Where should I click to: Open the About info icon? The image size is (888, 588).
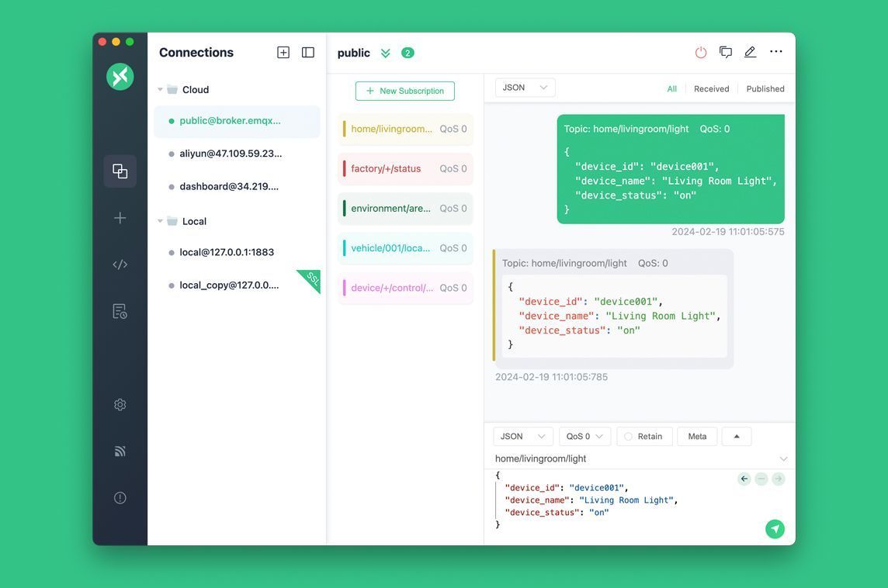pyautogui.click(x=120, y=498)
